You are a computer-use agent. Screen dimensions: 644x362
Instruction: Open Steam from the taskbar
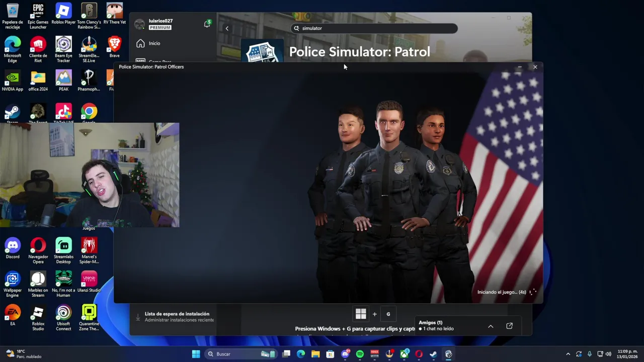point(433,354)
